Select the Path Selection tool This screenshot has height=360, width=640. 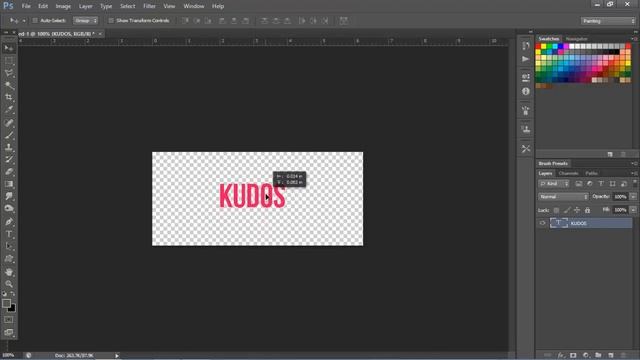point(9,247)
